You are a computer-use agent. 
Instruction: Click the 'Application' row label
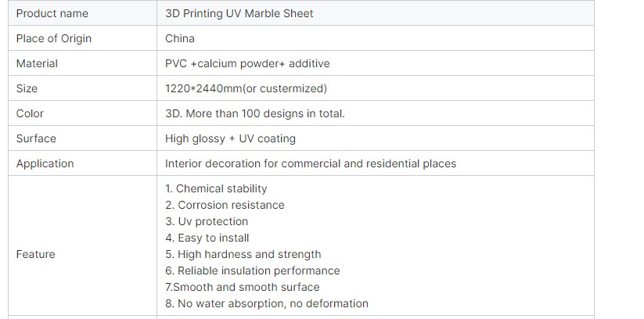45,163
